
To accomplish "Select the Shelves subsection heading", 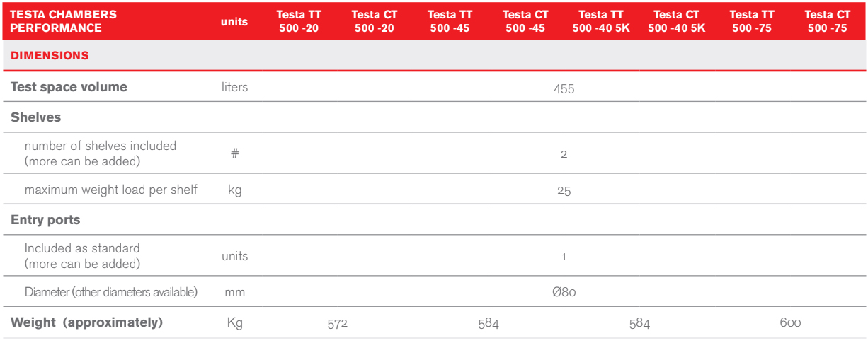I will (35, 117).
